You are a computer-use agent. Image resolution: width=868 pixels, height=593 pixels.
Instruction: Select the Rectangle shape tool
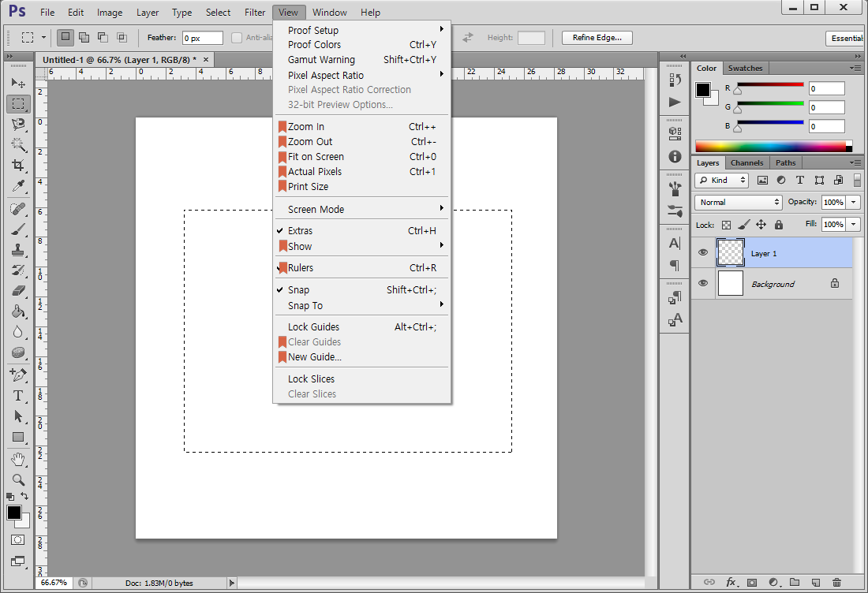point(18,437)
